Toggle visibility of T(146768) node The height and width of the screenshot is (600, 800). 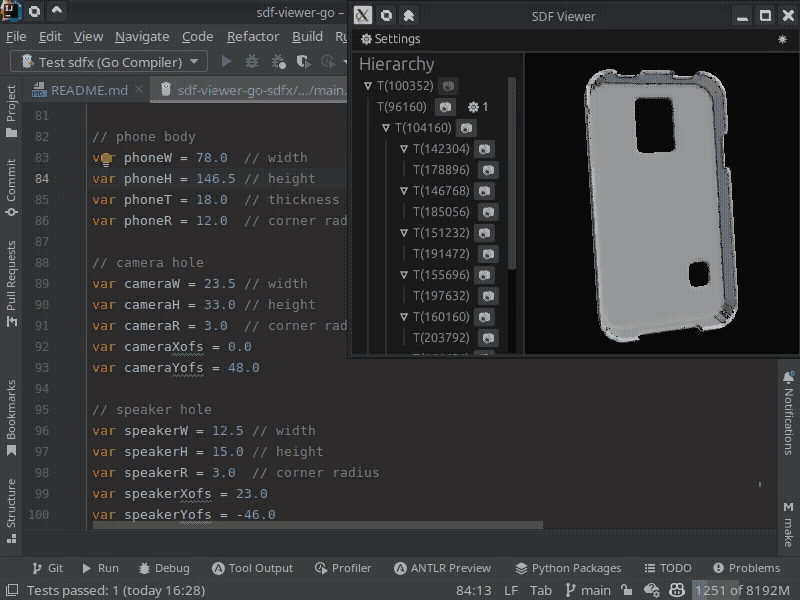(484, 191)
